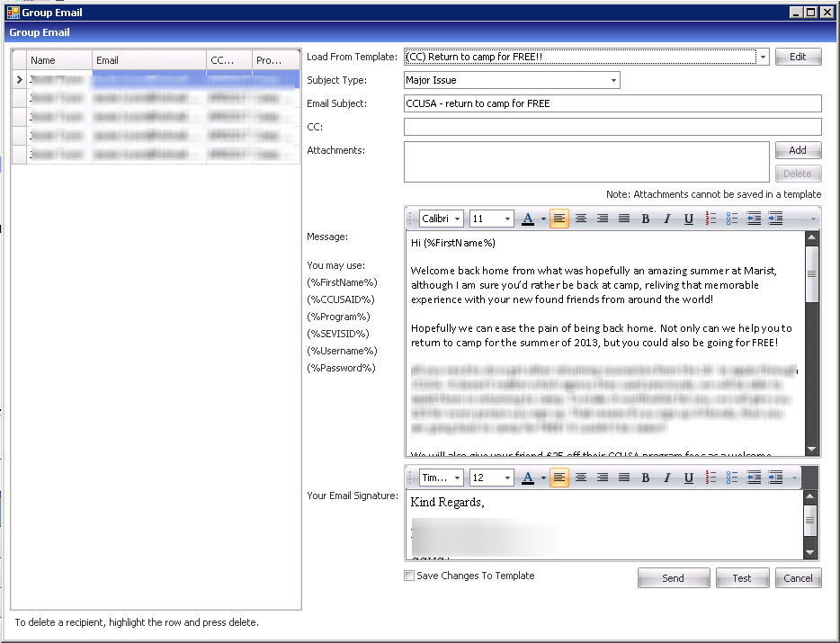Apply italic in the message toolbar
Image resolution: width=840 pixels, height=643 pixels.
666,219
